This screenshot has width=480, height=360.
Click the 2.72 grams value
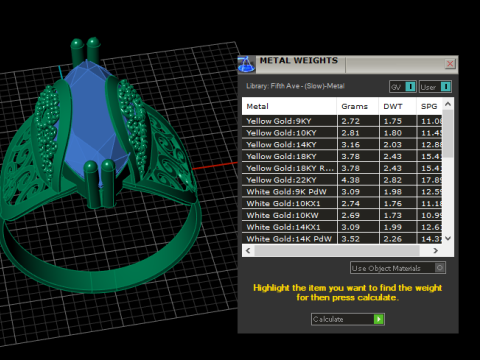(x=350, y=121)
